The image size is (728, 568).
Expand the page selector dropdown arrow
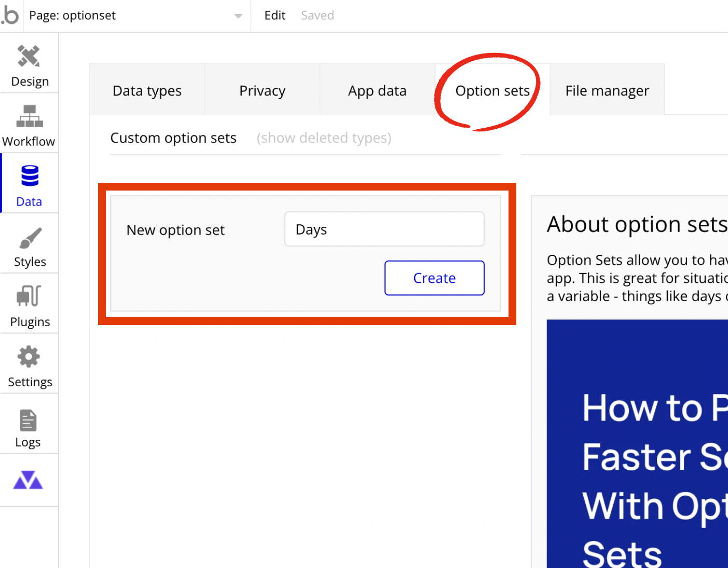(x=238, y=16)
